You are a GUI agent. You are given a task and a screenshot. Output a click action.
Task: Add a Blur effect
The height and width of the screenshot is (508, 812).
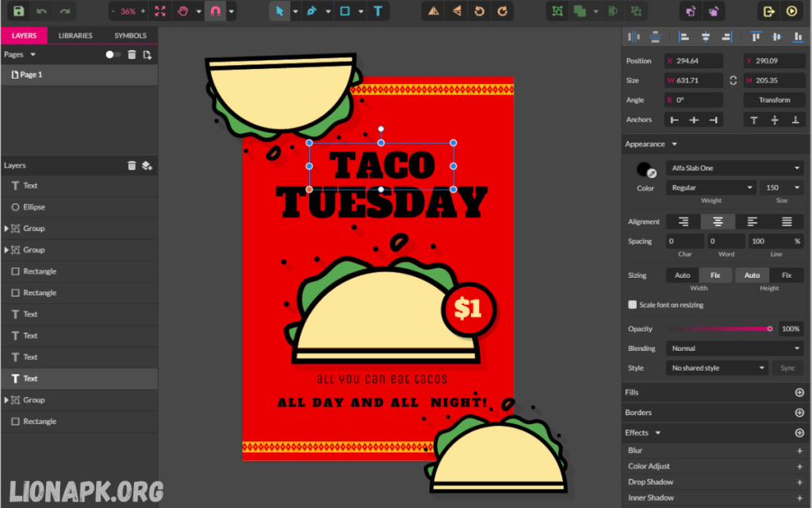799,451
